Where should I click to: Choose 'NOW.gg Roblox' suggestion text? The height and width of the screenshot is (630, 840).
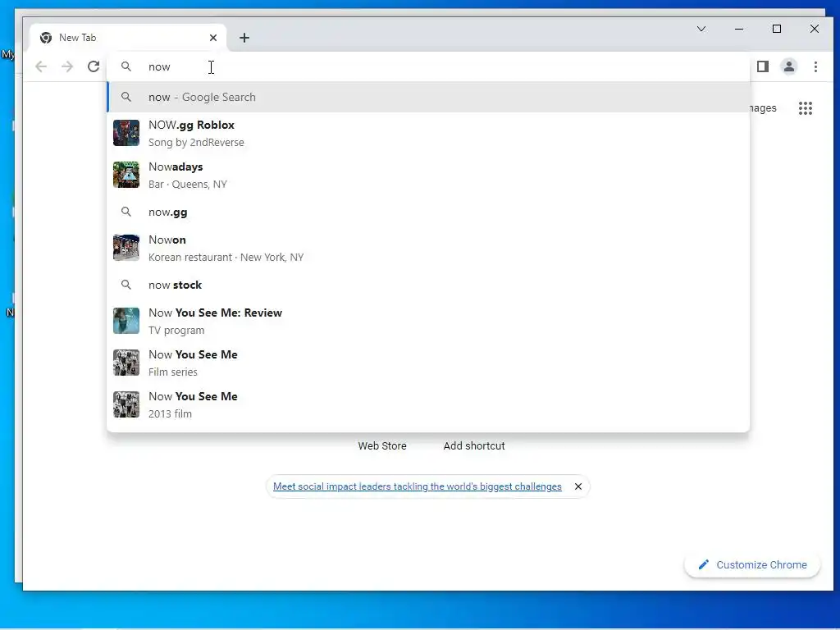coord(191,125)
